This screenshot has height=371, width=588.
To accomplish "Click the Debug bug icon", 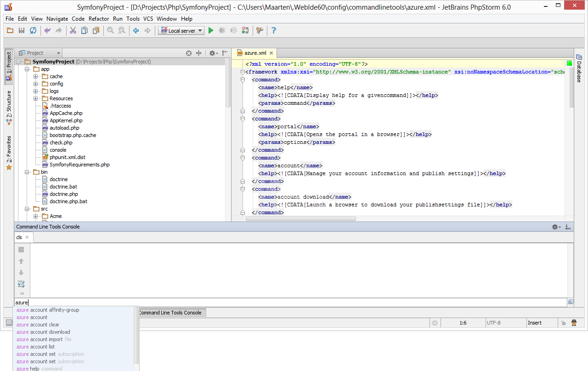I will (x=222, y=30).
